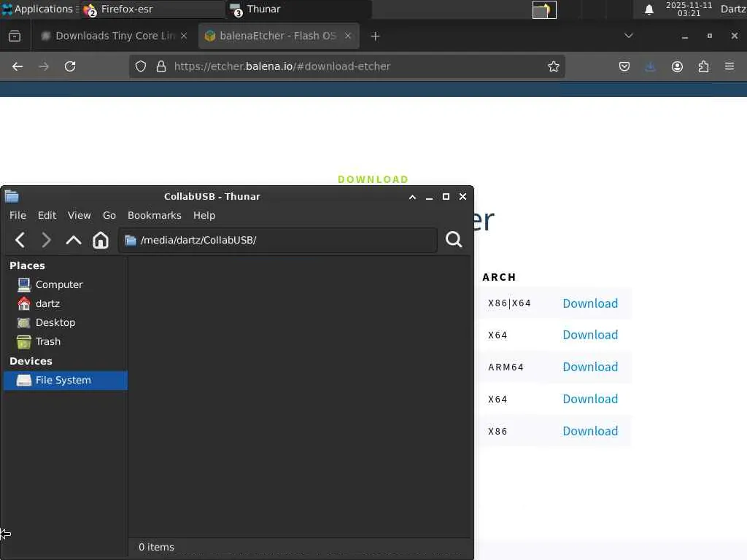Viewport: 747px width, 560px height.
Task: Open Firefox View recent browsing icon
Action: point(15,36)
